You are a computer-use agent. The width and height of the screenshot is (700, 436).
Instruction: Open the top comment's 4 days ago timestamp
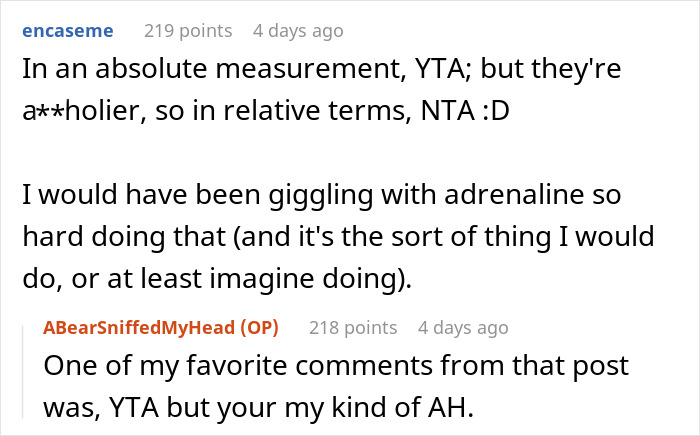coord(298,30)
